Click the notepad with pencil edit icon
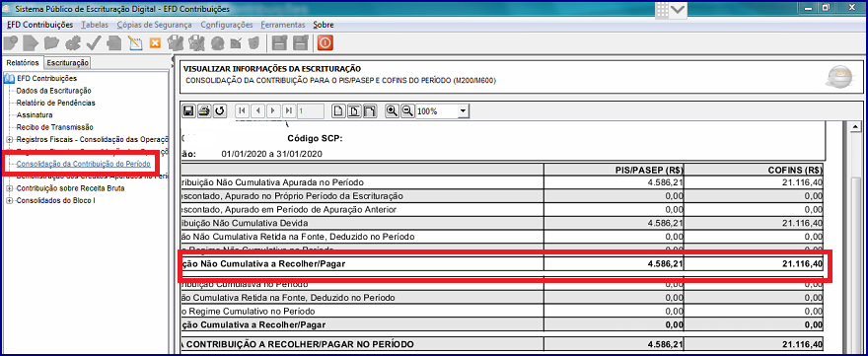Viewport: 868px width, 356px height. click(135, 42)
